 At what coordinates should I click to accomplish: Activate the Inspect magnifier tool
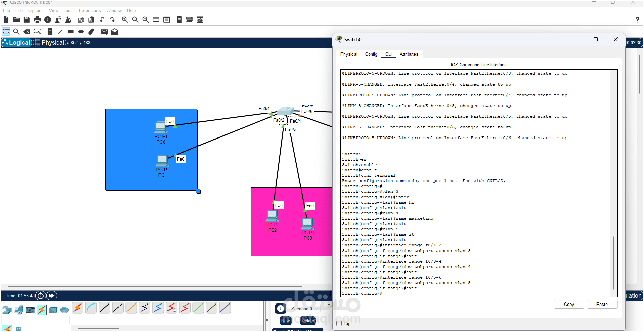(x=16, y=32)
